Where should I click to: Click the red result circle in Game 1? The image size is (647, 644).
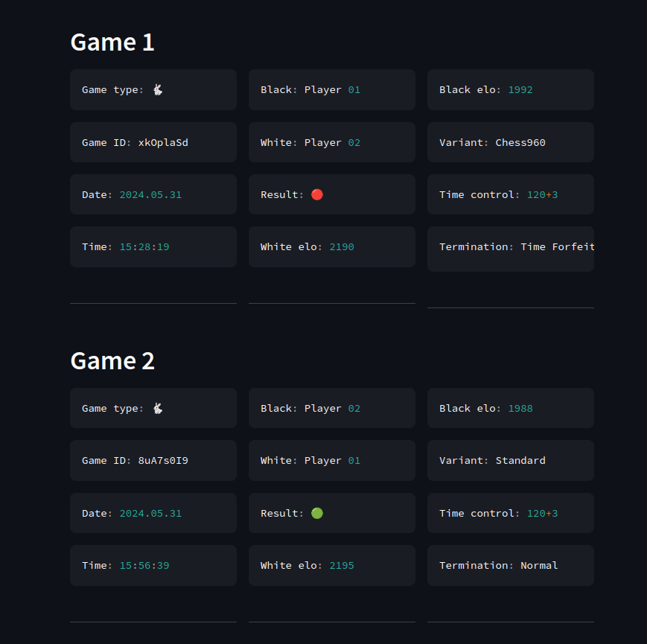[317, 194]
